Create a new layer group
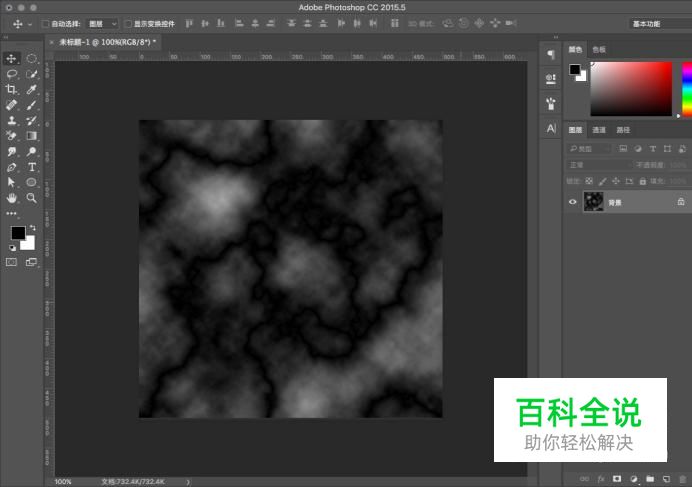 point(650,479)
